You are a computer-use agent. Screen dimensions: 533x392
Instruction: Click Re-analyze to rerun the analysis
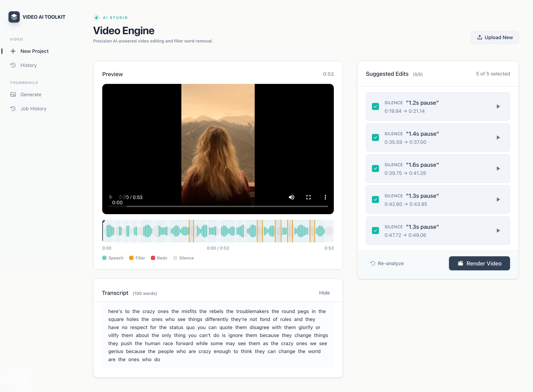click(387, 263)
